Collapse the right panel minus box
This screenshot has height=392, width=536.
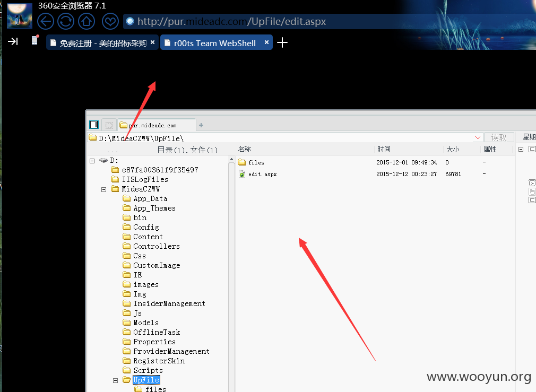(521, 150)
